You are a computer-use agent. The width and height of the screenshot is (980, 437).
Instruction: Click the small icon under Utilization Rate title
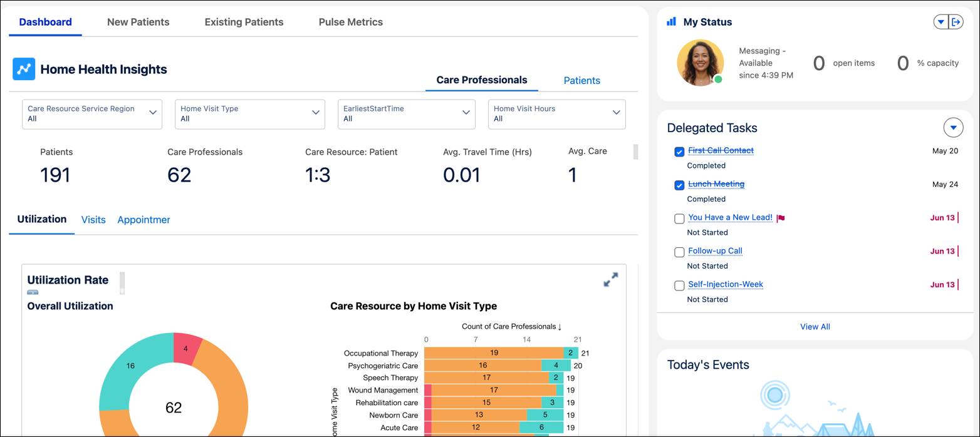coord(33,292)
